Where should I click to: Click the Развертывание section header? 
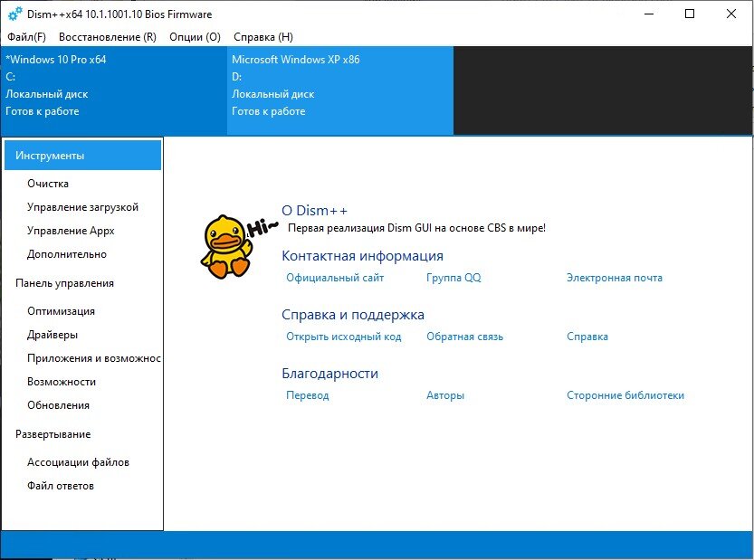pyautogui.click(x=52, y=434)
